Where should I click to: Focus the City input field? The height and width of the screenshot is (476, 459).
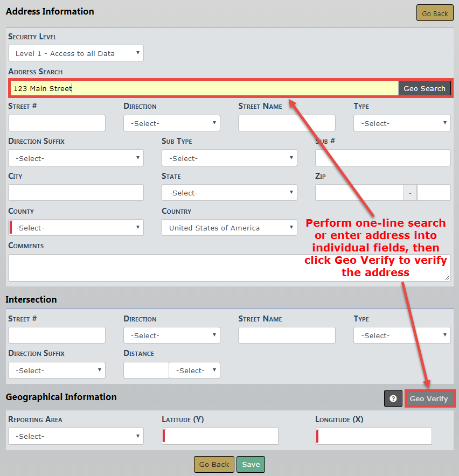point(76,193)
